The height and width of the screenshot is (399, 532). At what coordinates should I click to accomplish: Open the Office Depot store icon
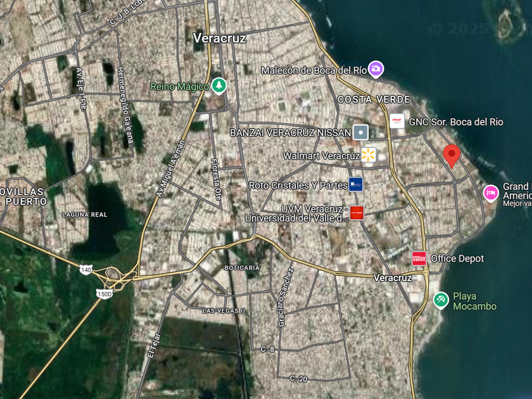click(x=419, y=258)
